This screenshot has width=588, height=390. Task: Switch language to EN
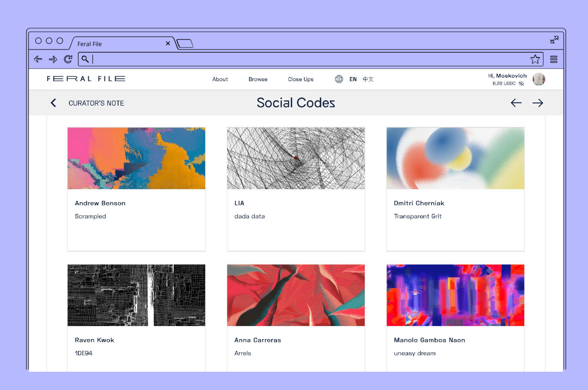click(353, 79)
